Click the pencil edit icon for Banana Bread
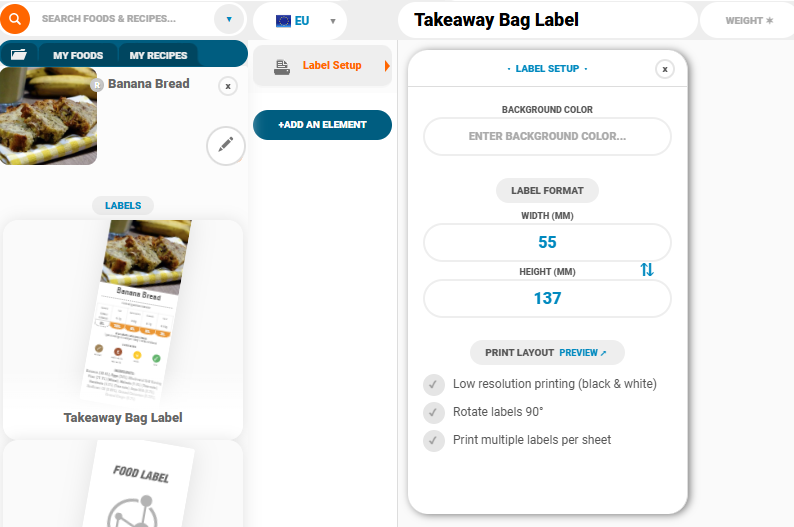 pyautogui.click(x=226, y=146)
